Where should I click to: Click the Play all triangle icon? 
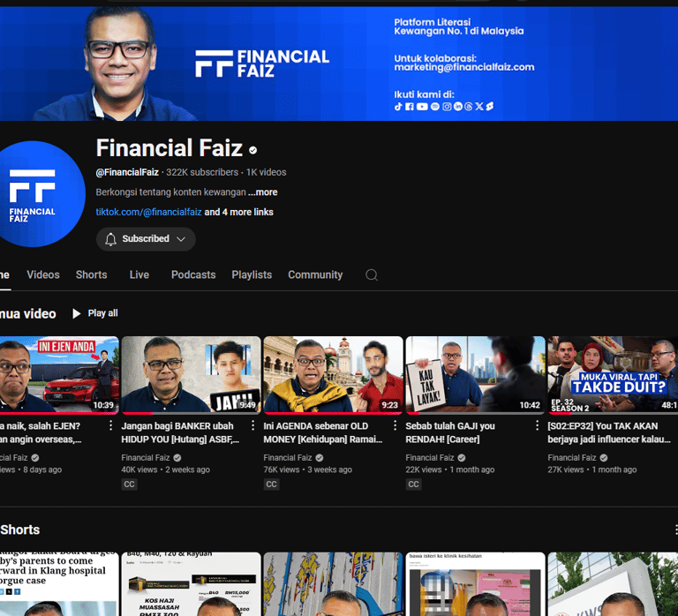coord(77,313)
